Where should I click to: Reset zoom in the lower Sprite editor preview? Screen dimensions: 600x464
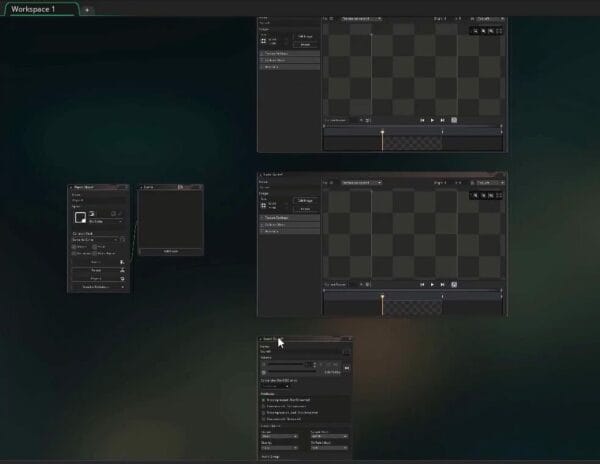point(491,195)
